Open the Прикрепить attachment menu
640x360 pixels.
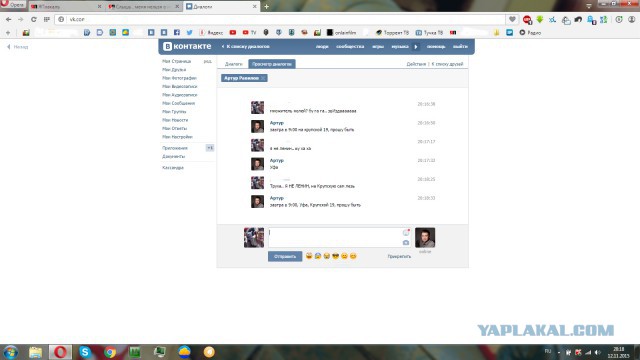point(399,256)
